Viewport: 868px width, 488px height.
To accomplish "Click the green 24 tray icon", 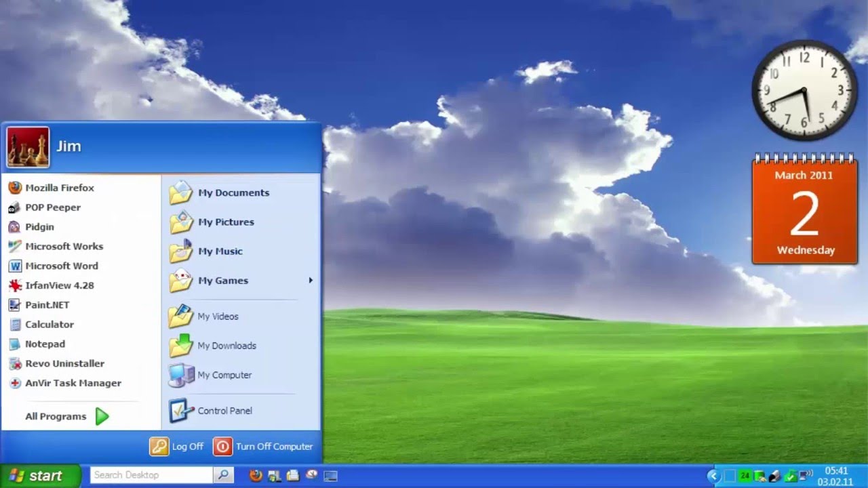I will point(745,476).
